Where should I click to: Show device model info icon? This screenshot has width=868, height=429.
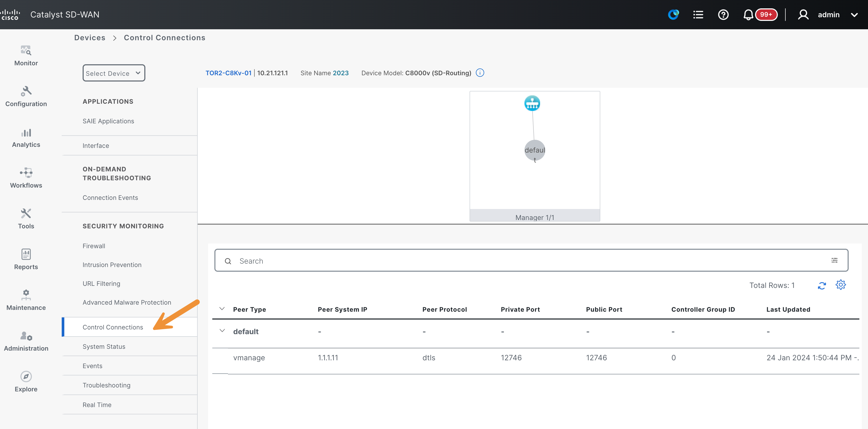click(480, 73)
